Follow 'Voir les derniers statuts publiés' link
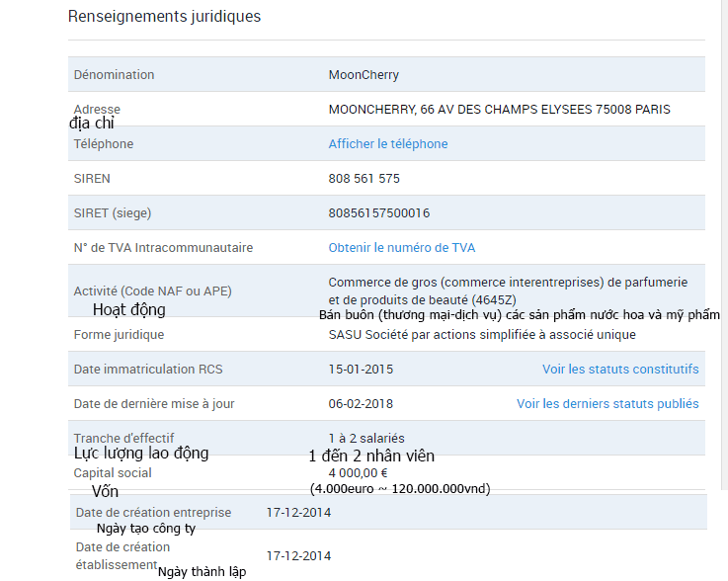The width and height of the screenshot is (728, 581). (607, 403)
